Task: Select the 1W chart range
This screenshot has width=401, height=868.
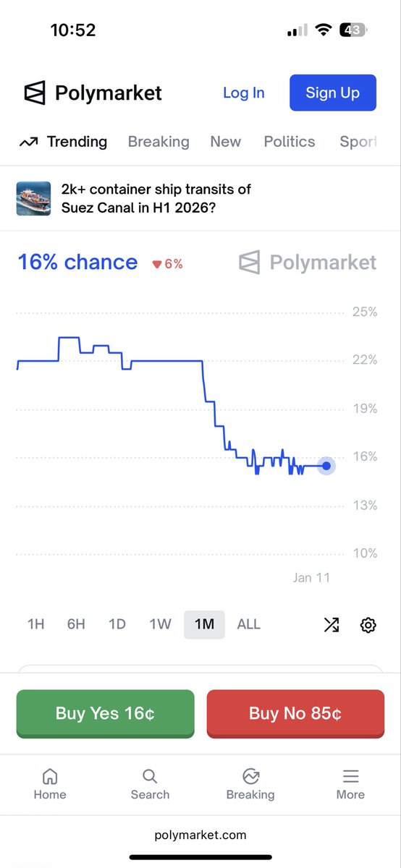Action: (x=160, y=624)
